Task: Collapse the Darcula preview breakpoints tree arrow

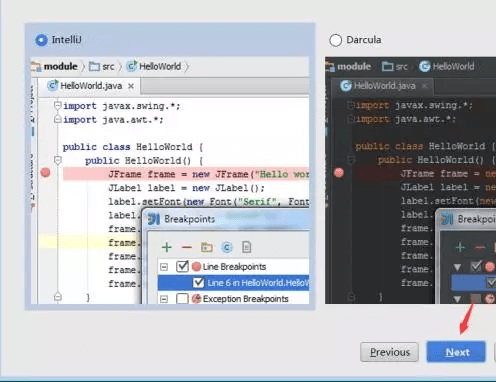Action: click(457, 267)
